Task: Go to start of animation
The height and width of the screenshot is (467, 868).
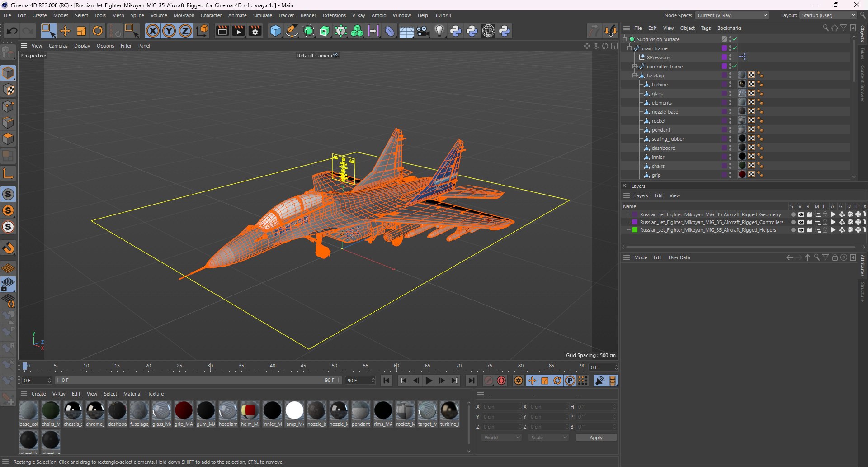Action: point(387,381)
